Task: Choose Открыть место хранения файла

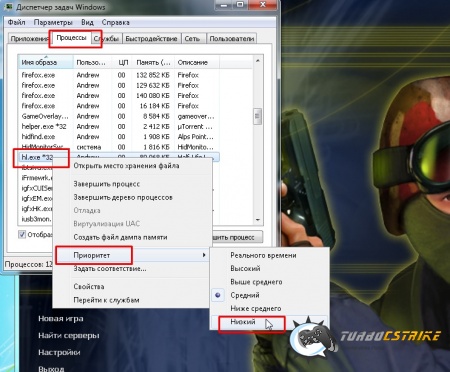Action: [126, 166]
